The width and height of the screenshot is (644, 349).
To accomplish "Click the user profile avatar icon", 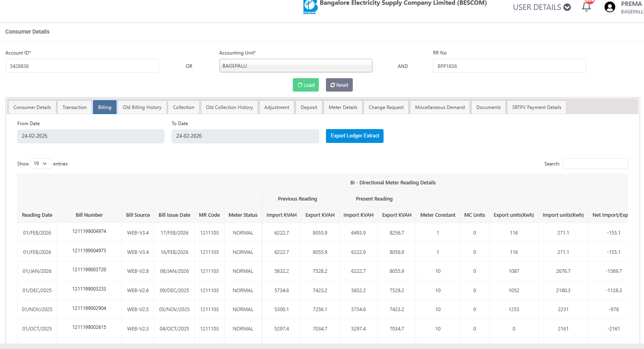I will 610,7.
